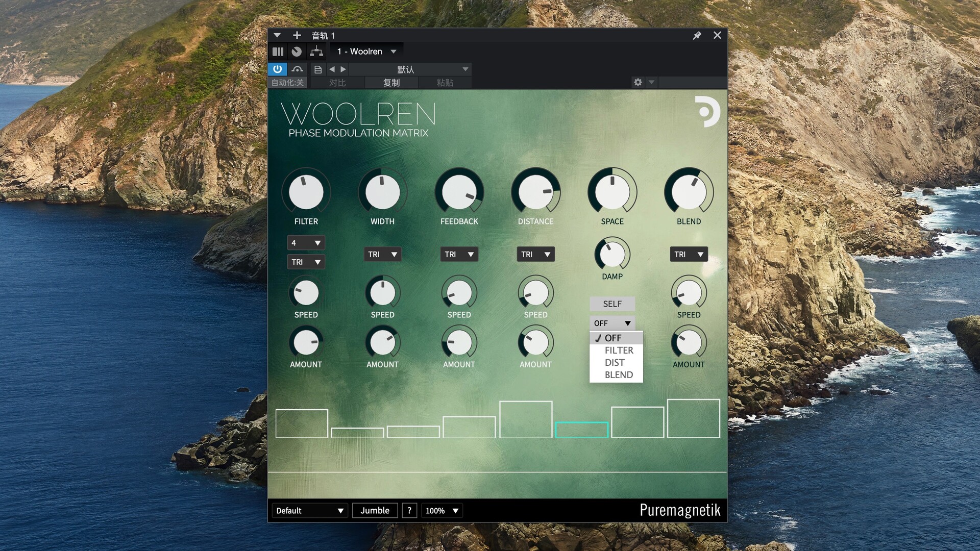This screenshot has height=551, width=980.
Task: Open help with the ? button
Action: point(409,510)
